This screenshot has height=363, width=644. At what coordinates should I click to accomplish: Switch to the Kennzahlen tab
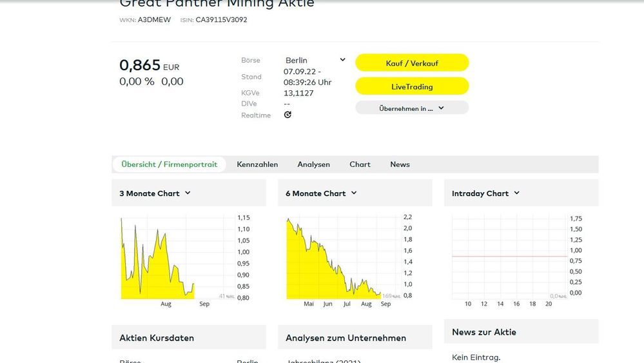tap(257, 164)
